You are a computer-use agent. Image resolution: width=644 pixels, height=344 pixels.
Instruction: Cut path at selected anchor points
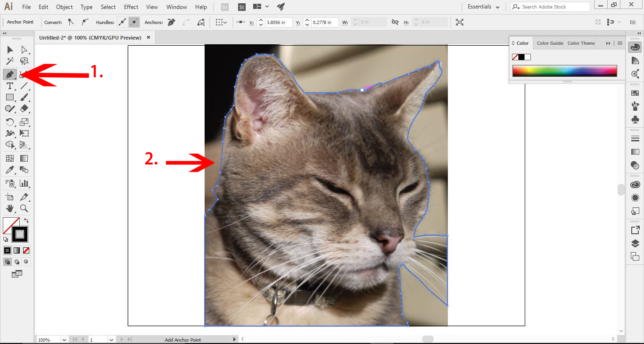coord(201,22)
